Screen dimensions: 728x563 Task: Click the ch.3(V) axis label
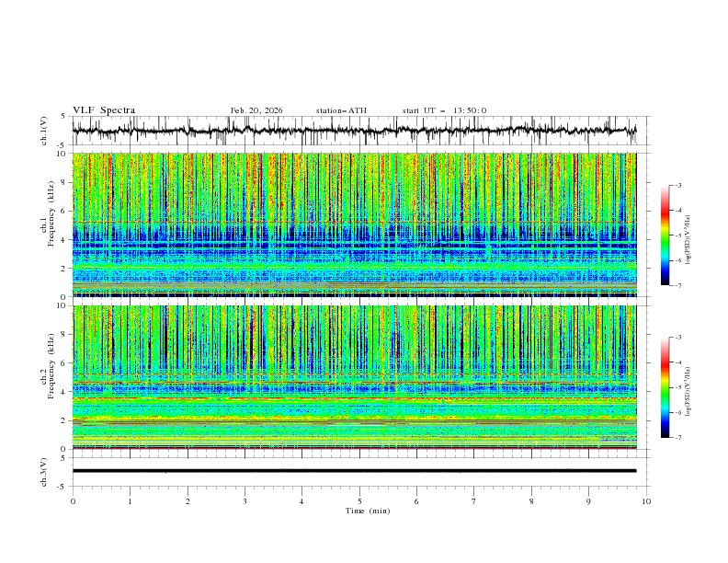pyautogui.click(x=45, y=471)
